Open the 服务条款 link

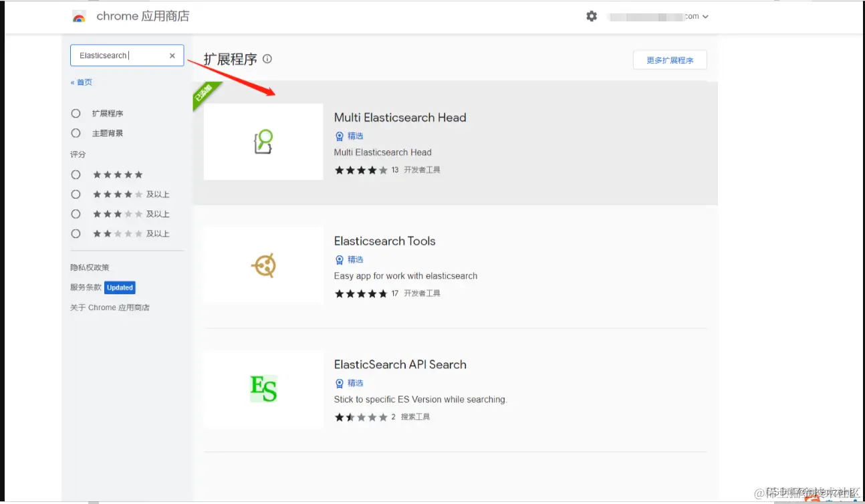(x=86, y=287)
